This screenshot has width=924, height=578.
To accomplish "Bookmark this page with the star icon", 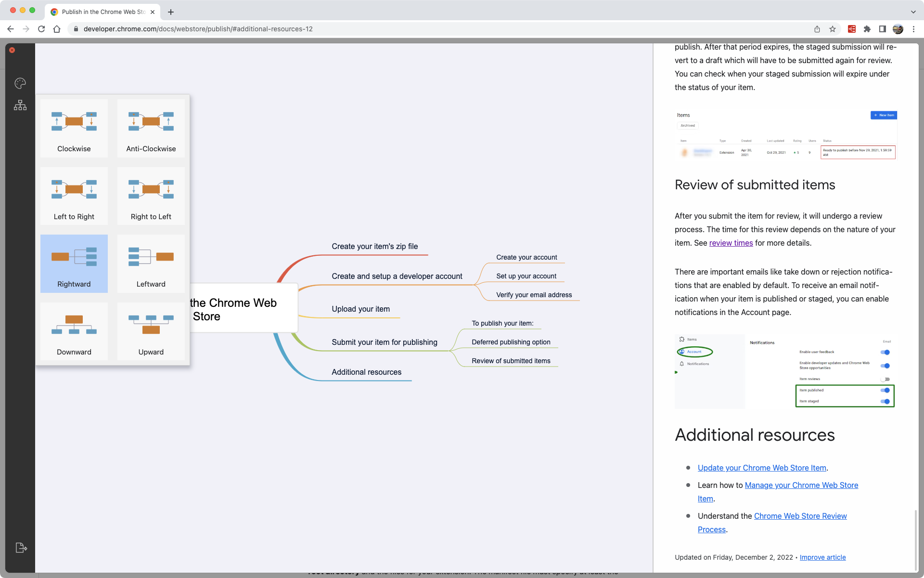I will tap(833, 29).
